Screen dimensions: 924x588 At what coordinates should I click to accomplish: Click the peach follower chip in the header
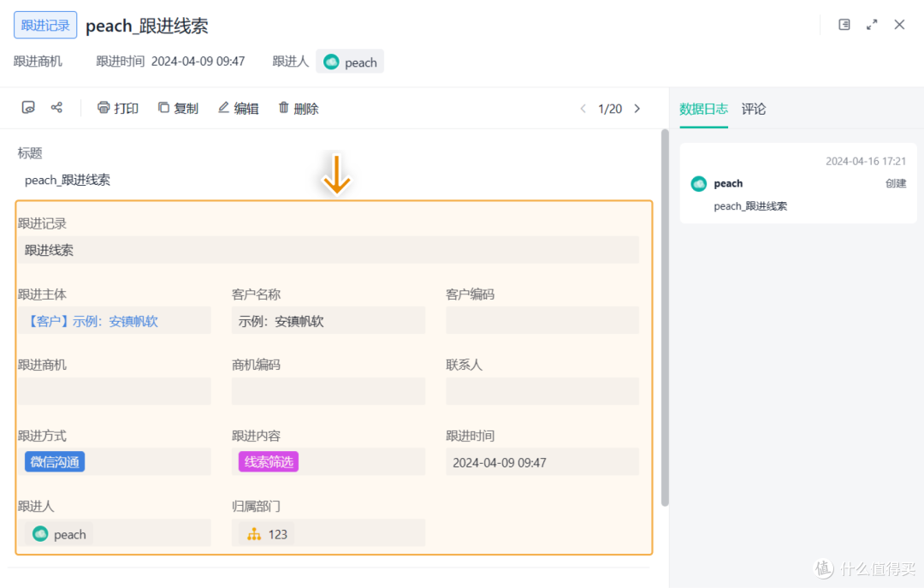point(350,62)
